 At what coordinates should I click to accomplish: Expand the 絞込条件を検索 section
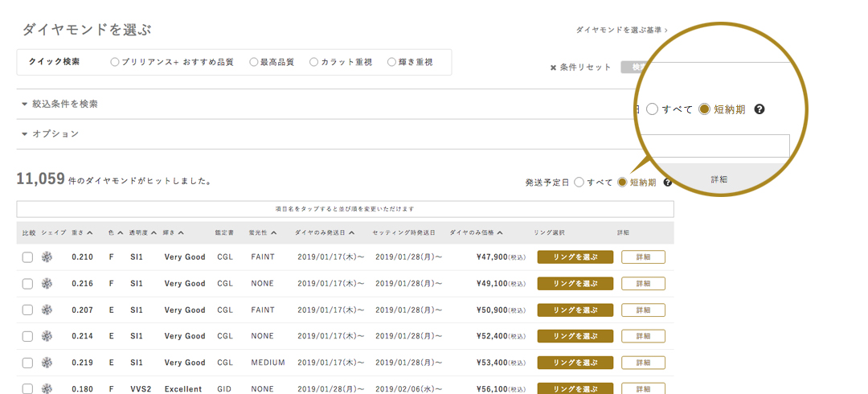coord(59,104)
